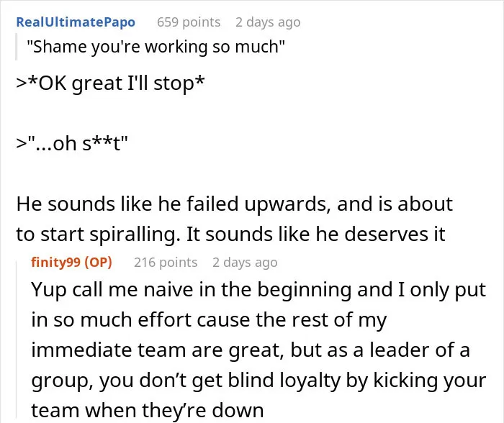Click the quoted "Shame you're working so much" text
Viewport: 504px width, 423px height.
click(x=156, y=47)
